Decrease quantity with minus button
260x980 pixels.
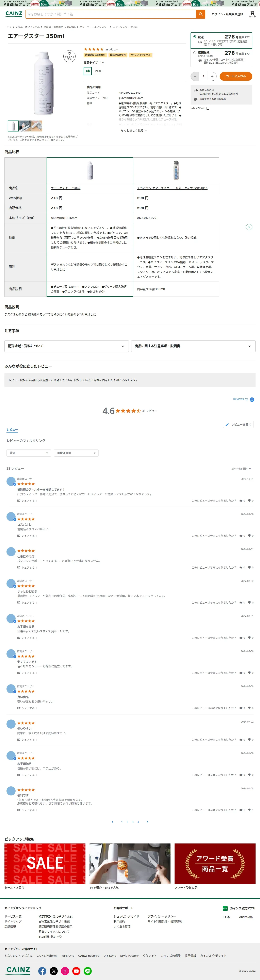[195, 76]
